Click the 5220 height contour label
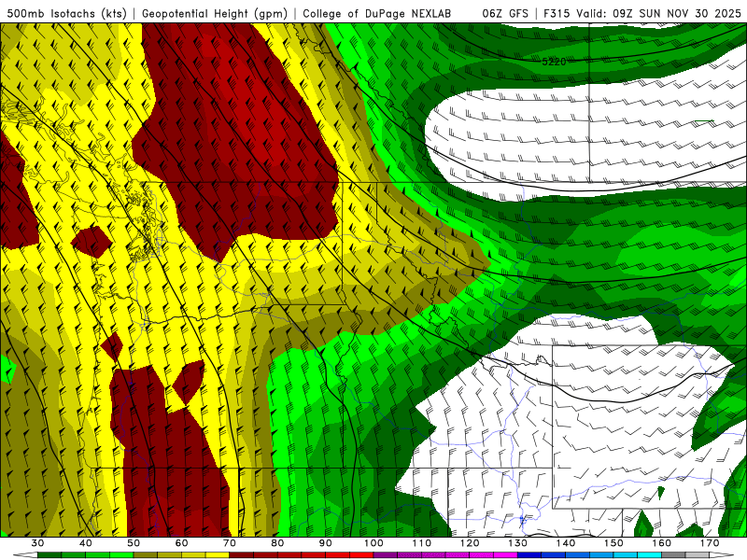The height and width of the screenshot is (560, 747). point(554,62)
